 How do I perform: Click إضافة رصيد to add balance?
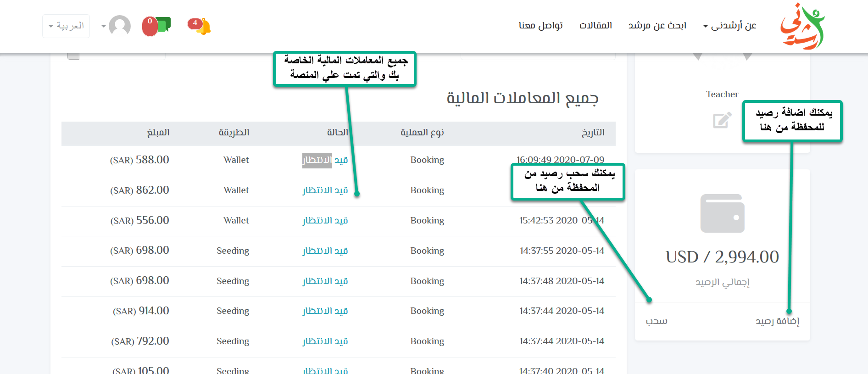[x=777, y=321]
